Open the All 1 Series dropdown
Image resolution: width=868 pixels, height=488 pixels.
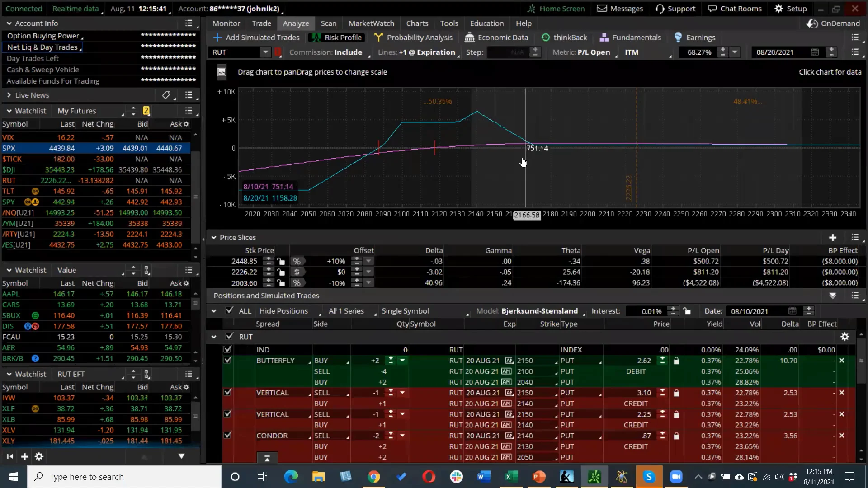pos(352,311)
